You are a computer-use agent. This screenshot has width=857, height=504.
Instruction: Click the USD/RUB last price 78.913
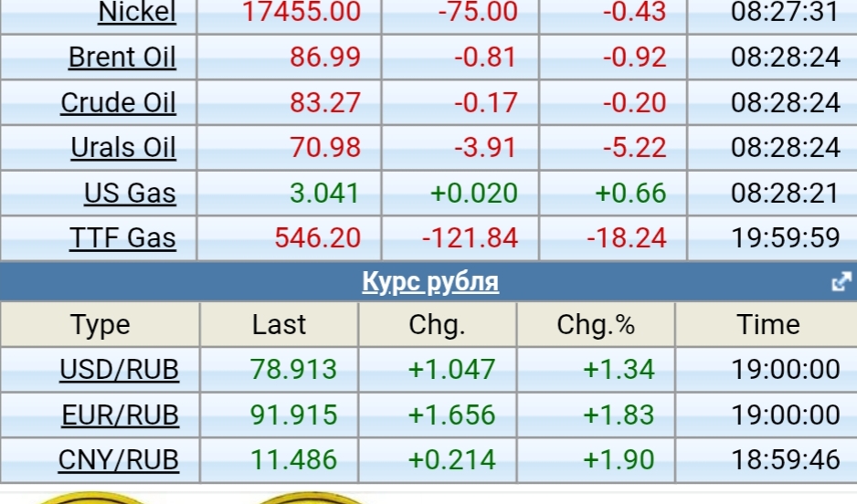click(293, 370)
